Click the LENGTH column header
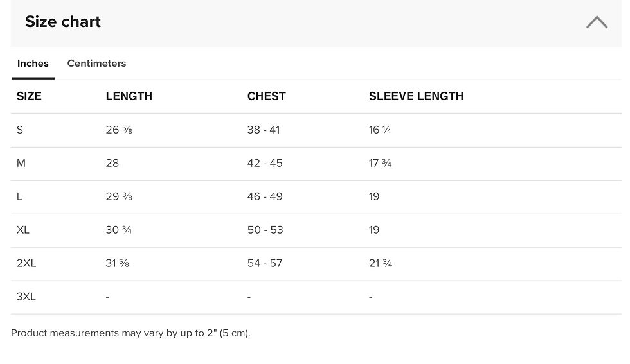The height and width of the screenshot is (364, 630). tap(129, 96)
